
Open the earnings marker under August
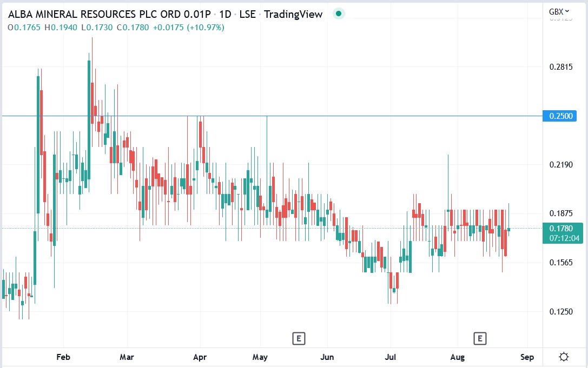click(x=479, y=338)
